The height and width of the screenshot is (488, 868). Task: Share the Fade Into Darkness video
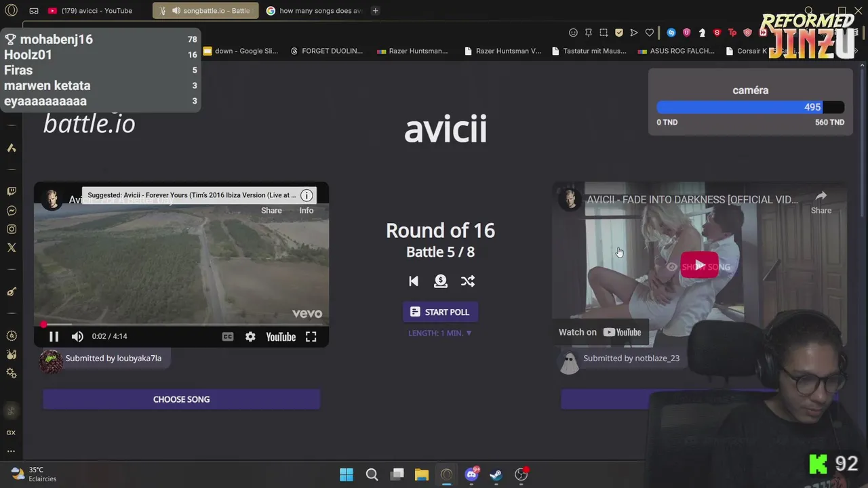pyautogui.click(x=821, y=202)
